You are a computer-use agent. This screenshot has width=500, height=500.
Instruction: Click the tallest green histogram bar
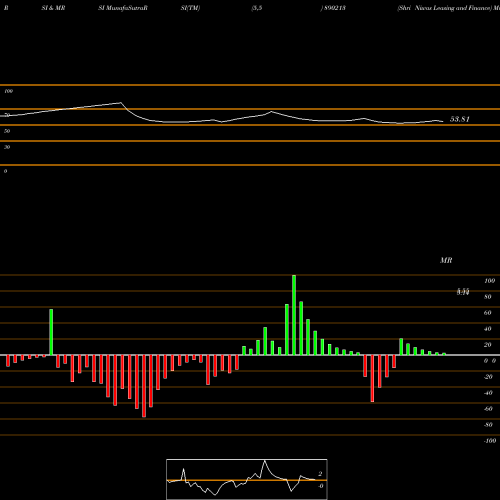click(x=294, y=315)
